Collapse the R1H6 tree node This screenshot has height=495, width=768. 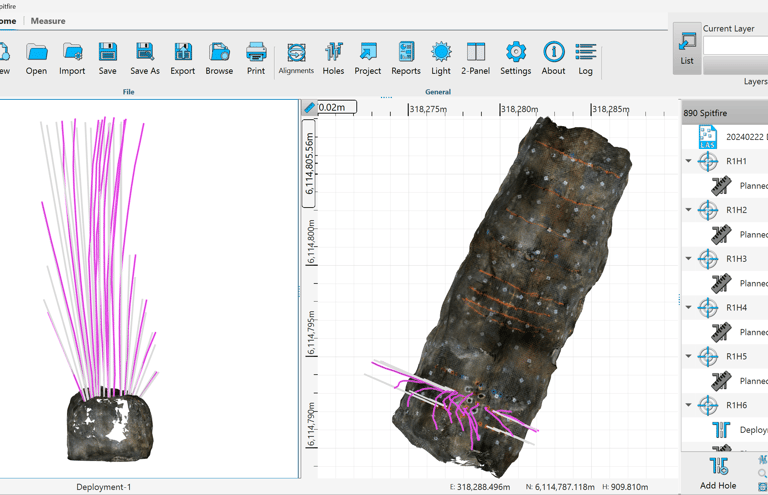[689, 405]
